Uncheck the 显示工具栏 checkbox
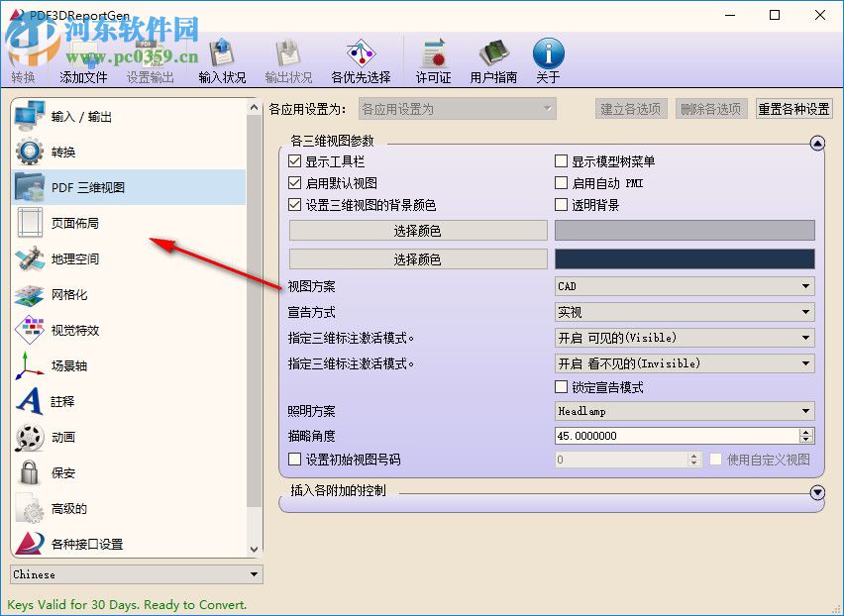844x616 pixels. [294, 160]
